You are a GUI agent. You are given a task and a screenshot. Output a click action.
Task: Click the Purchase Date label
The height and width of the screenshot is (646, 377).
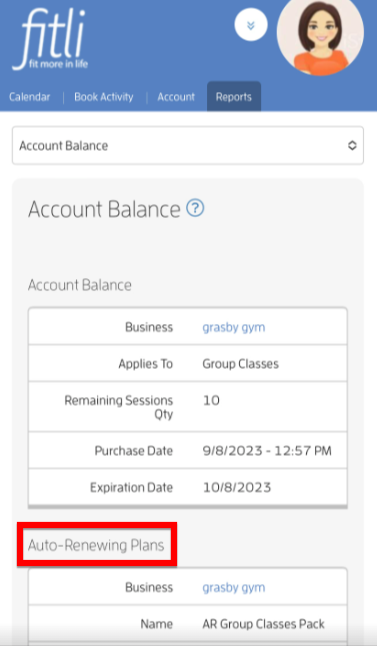click(133, 451)
